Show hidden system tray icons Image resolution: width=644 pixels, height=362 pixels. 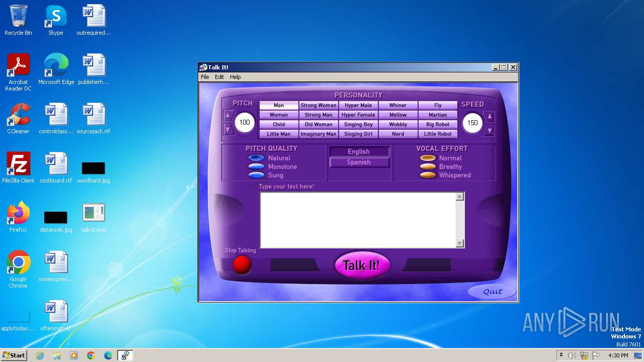click(561, 355)
